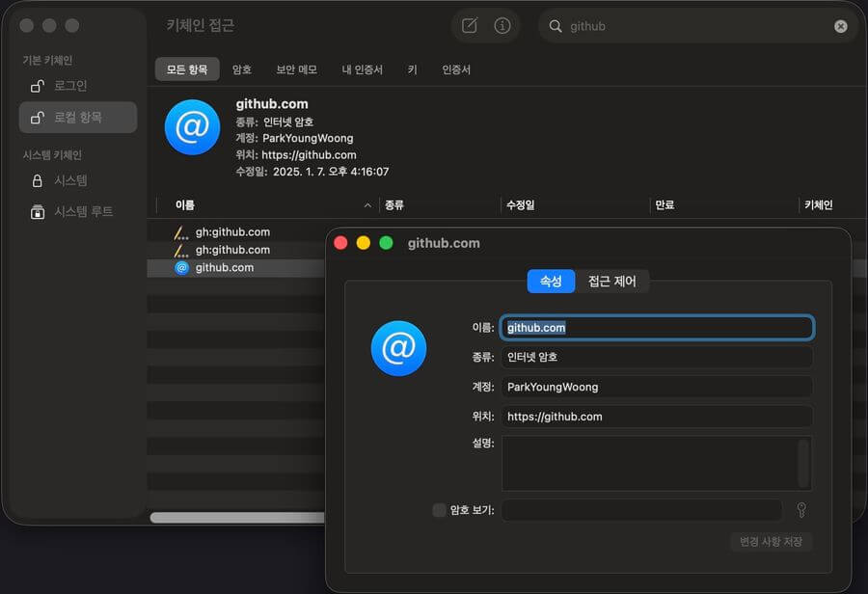Click the horizontal scrollbar in main window
The width and height of the screenshot is (868, 594).
237,518
